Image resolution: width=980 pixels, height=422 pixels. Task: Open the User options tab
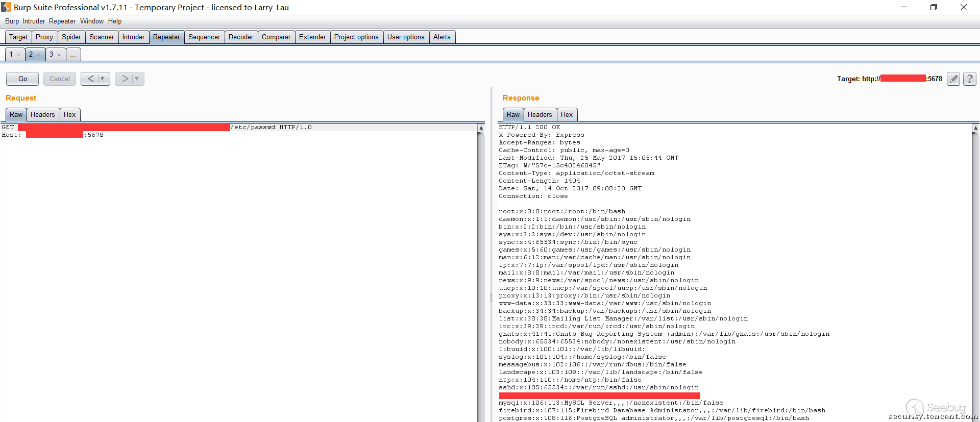pos(406,37)
